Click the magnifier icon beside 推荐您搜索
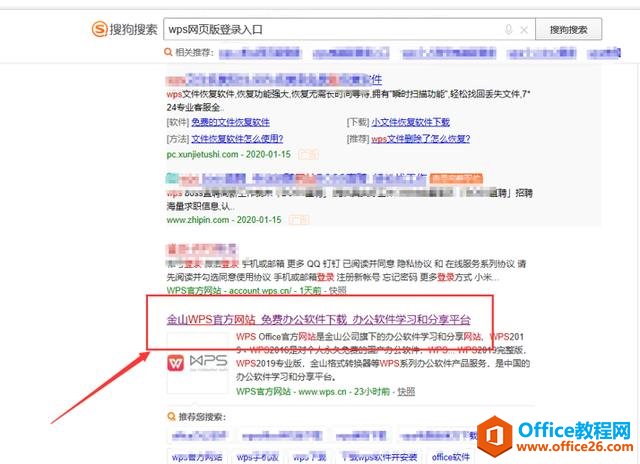This screenshot has width=640, height=464. click(171, 416)
